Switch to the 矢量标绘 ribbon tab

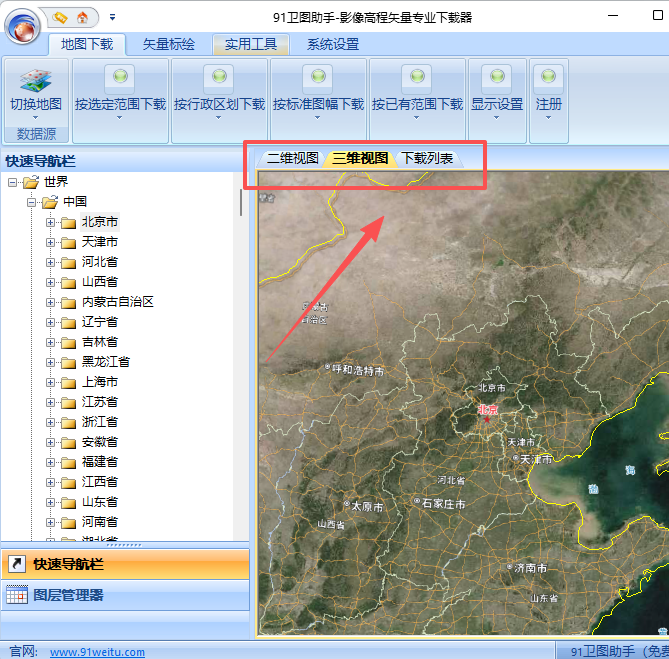[169, 44]
